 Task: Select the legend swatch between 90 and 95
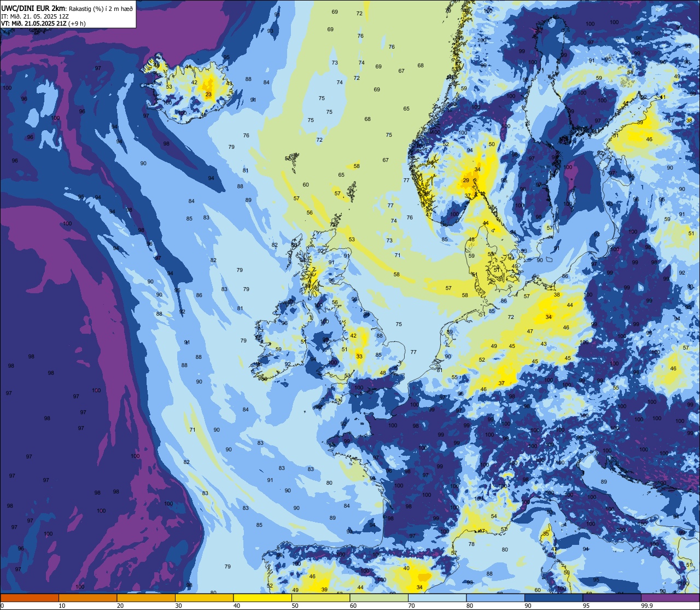tap(553, 598)
